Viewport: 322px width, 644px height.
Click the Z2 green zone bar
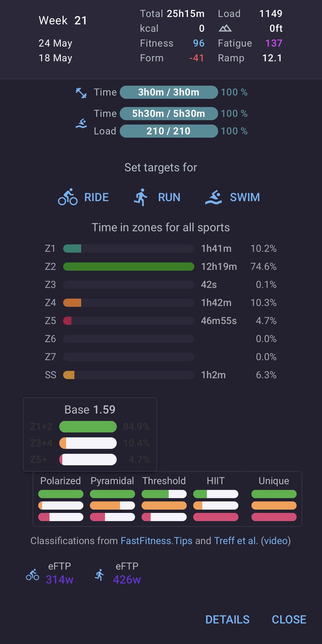click(x=129, y=267)
